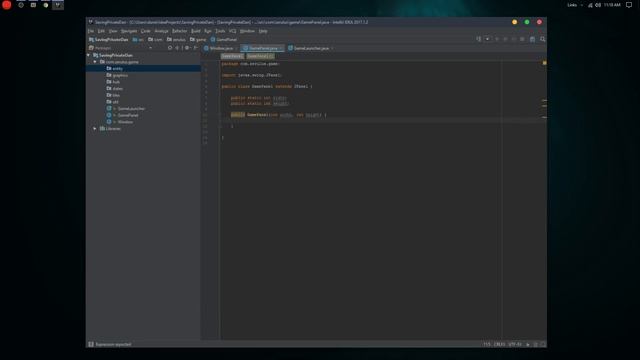Click the GamePanel() constructor breadcrumb

tap(260, 56)
